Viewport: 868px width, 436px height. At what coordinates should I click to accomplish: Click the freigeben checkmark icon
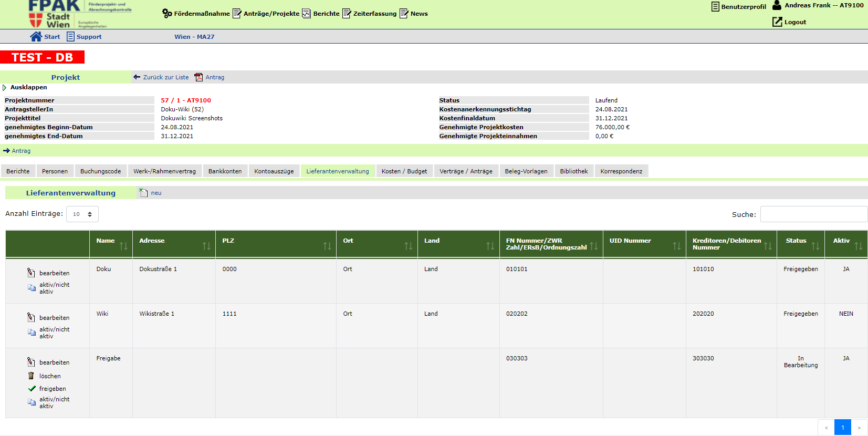[32, 389]
